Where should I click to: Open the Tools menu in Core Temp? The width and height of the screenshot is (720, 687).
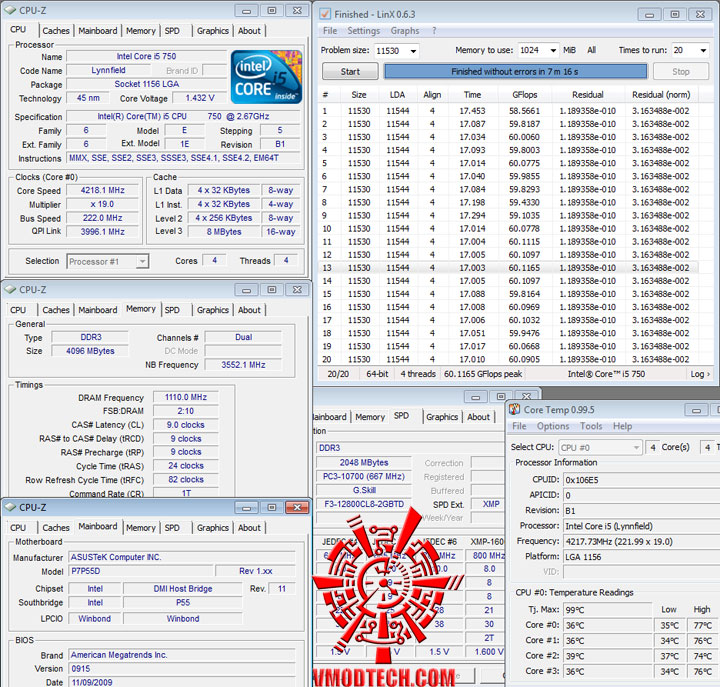point(591,426)
